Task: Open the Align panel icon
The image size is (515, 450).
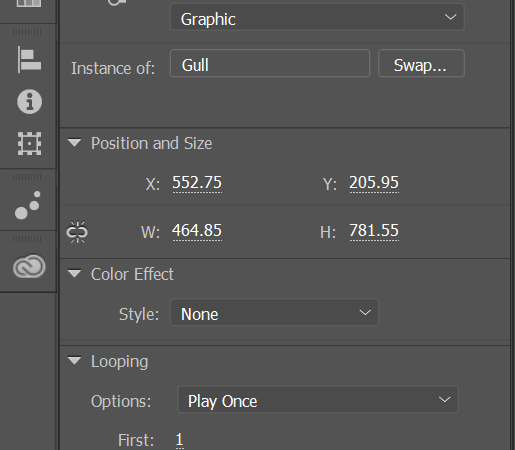Action: [x=29, y=60]
